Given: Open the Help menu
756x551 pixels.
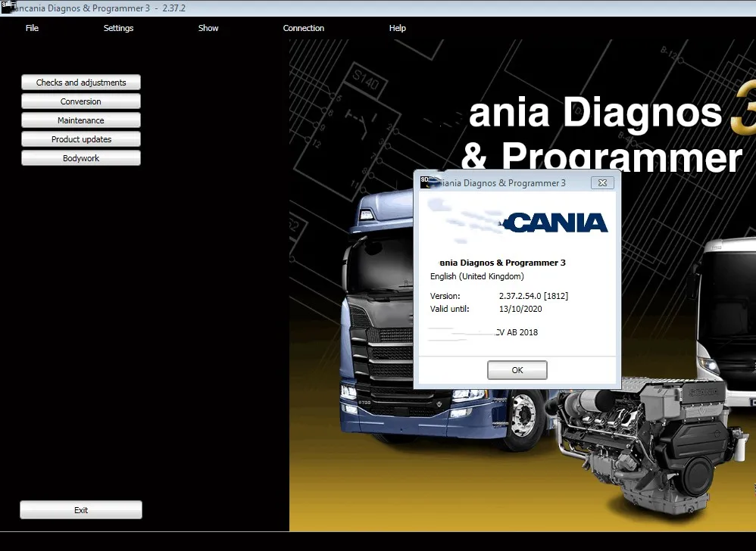Looking at the screenshot, I should [x=398, y=28].
